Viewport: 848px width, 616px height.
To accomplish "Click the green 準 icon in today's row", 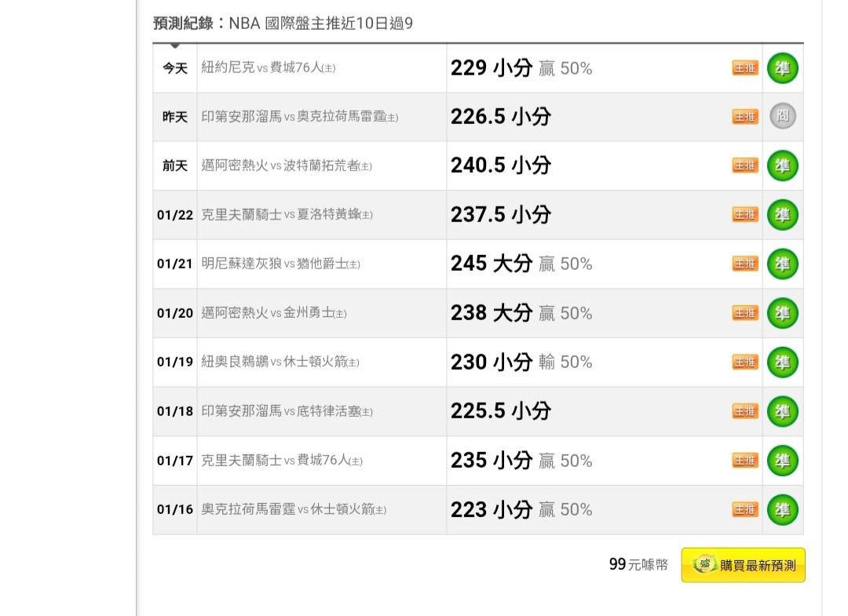I will pos(782,68).
